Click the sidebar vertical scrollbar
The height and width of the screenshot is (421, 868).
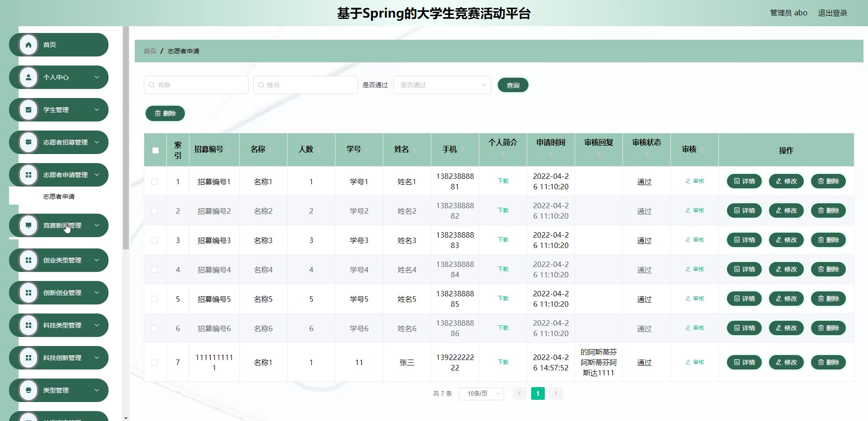126,138
